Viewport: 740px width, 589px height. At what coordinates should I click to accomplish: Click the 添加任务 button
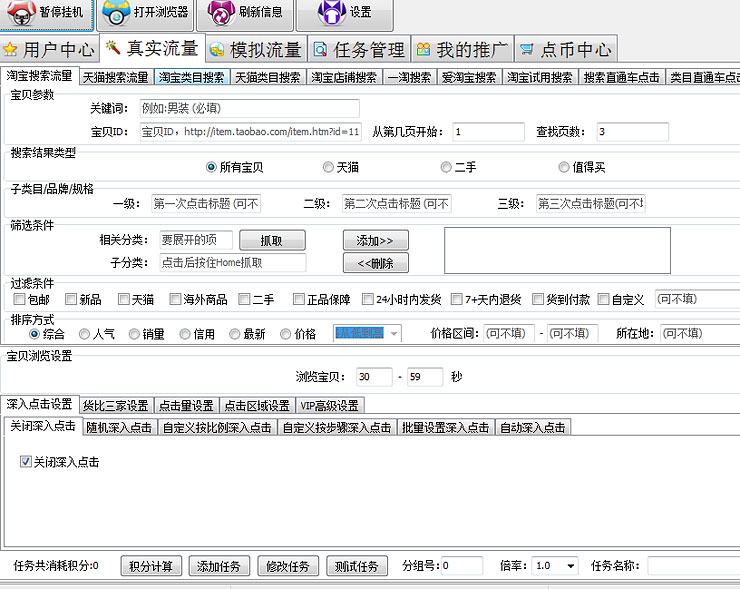click(x=219, y=566)
